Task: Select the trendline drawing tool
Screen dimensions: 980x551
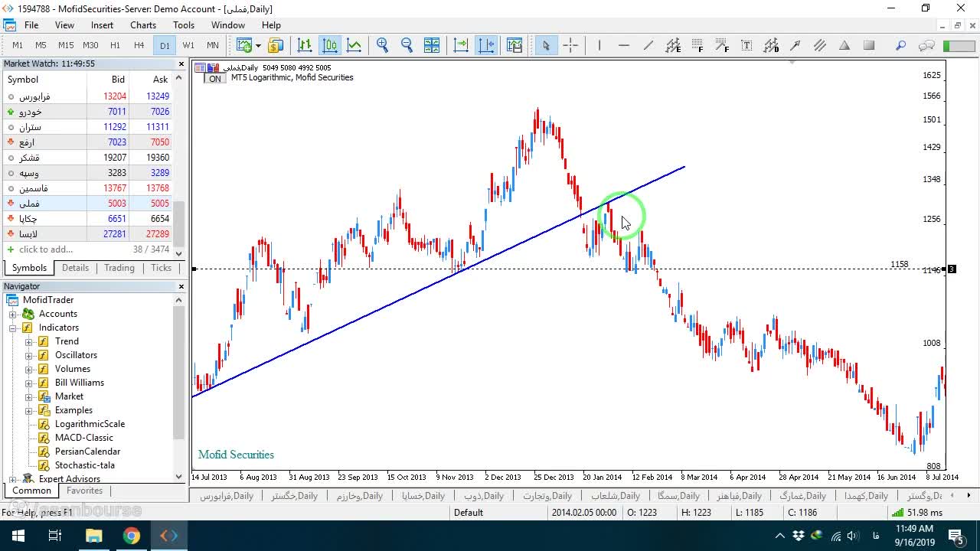Action: (648, 45)
